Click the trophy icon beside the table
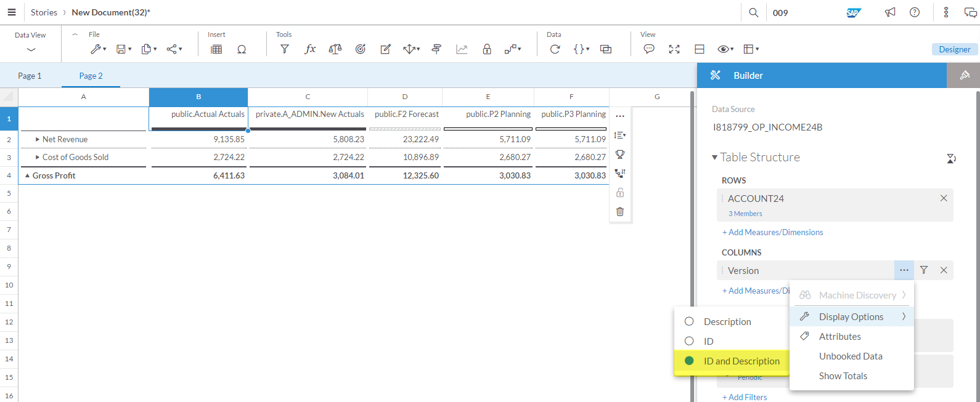Screen dimensions: 980x402 point(620,154)
